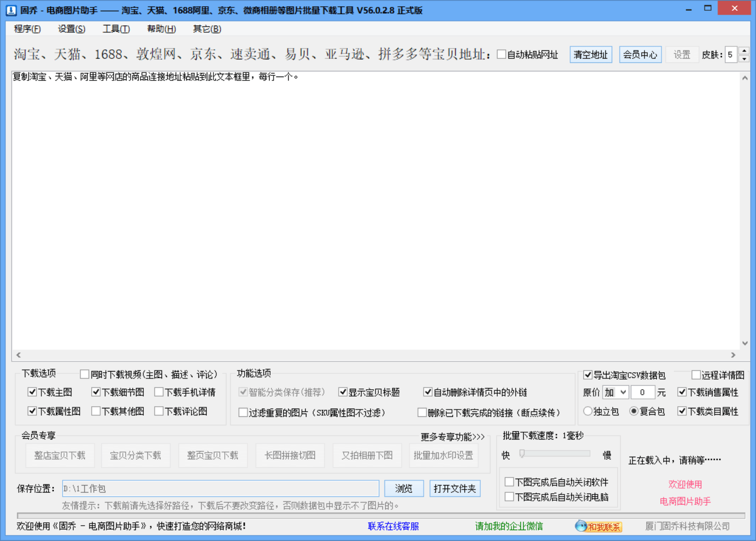
Task: Open the 程序 menu
Action: pyautogui.click(x=25, y=29)
